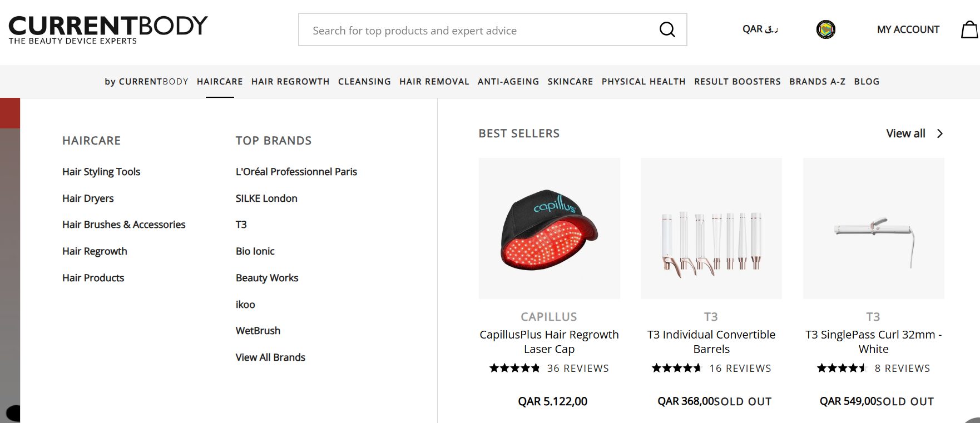Screen dimensions: 980x423
Task: Click the View all chevron arrow
Action: tap(939, 133)
